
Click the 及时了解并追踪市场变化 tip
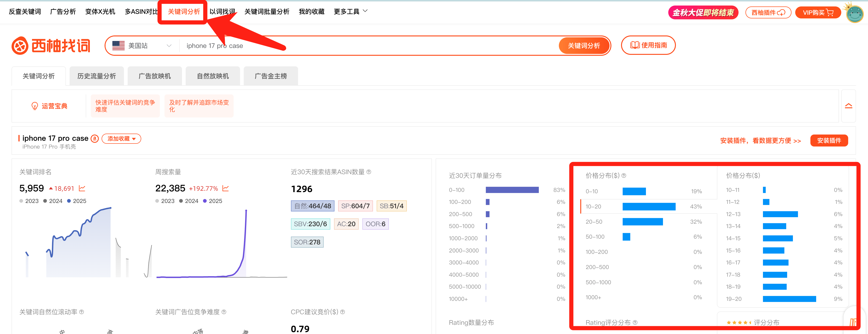(199, 106)
